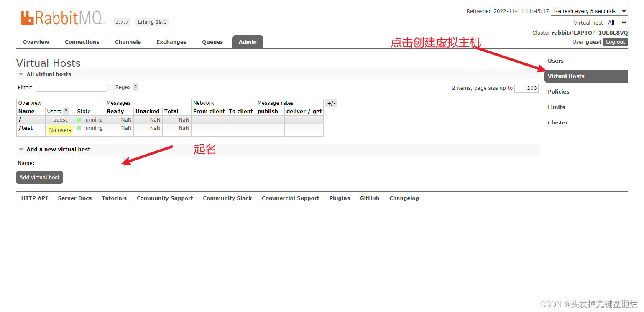Open the Changelog footer link
The width and height of the screenshot is (644, 312).
point(404,198)
